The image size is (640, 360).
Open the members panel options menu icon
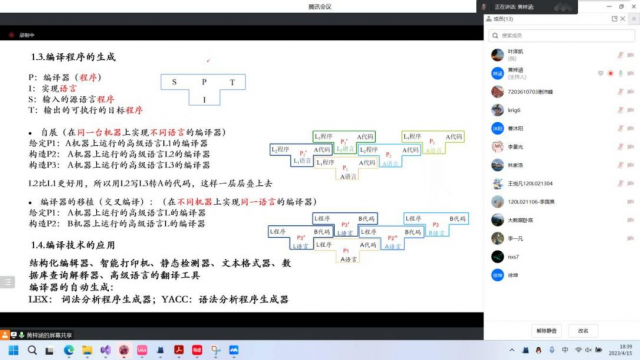click(x=634, y=19)
